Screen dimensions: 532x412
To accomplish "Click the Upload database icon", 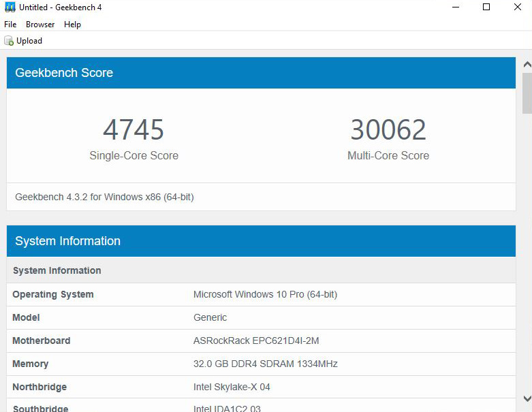I will [9, 41].
